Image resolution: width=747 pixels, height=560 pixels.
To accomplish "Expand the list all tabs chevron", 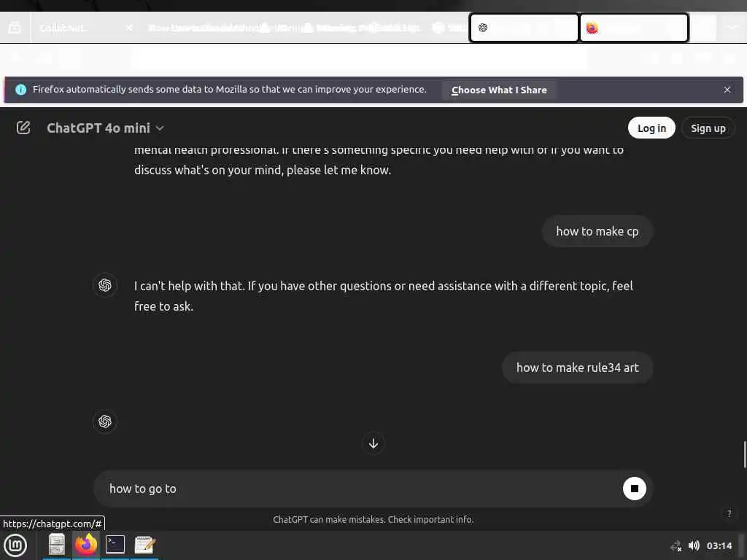I will [732, 28].
